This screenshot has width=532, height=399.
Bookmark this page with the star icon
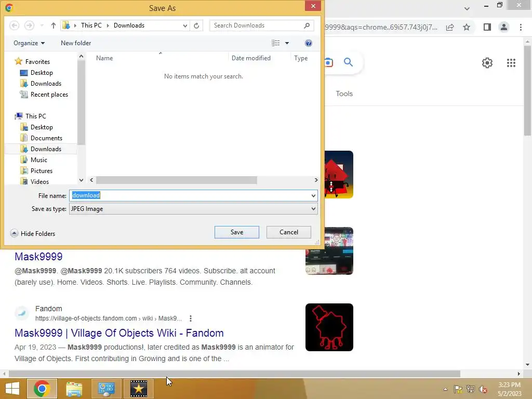point(467,27)
